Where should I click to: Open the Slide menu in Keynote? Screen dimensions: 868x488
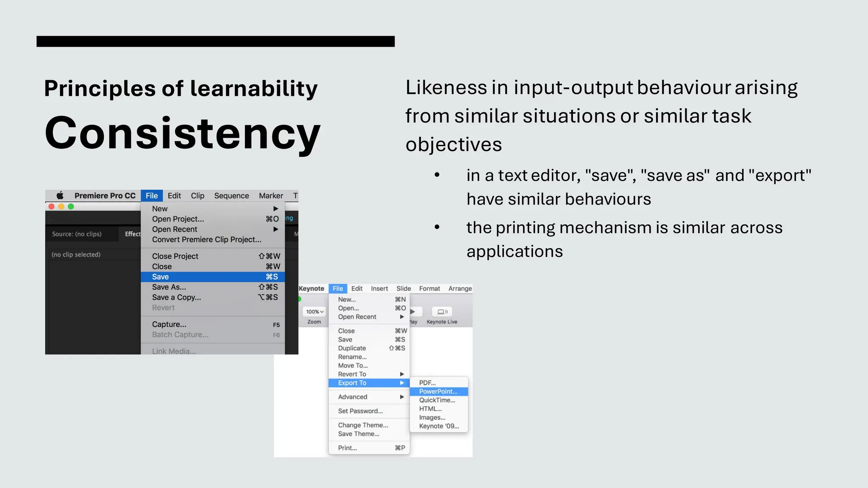click(403, 288)
